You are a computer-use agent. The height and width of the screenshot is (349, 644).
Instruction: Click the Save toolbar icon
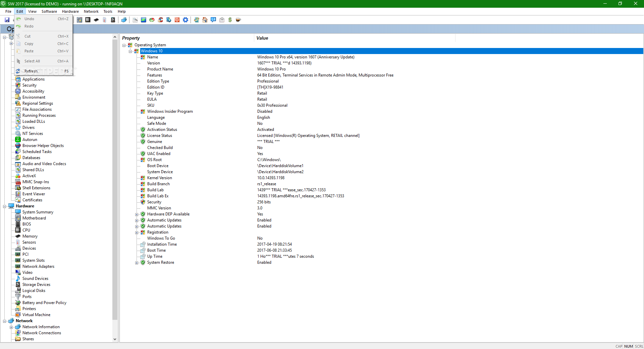[7, 20]
